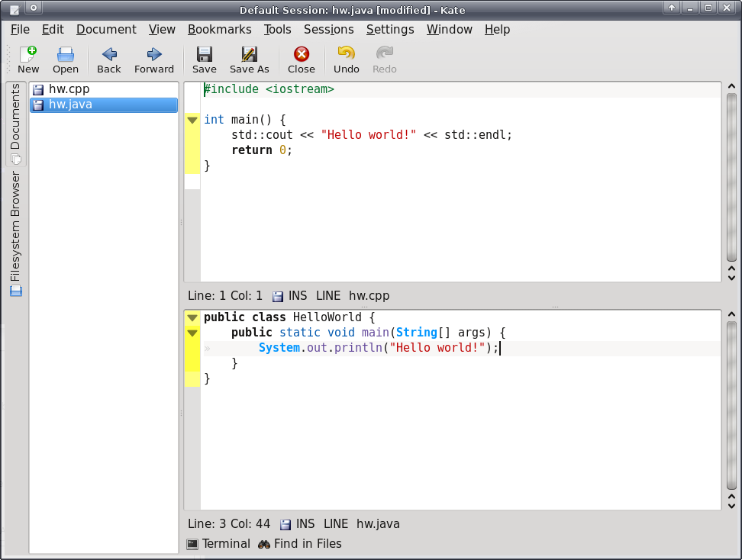Image resolution: width=742 pixels, height=560 pixels.
Task: Collapse the int main() code fold
Action: [192, 120]
